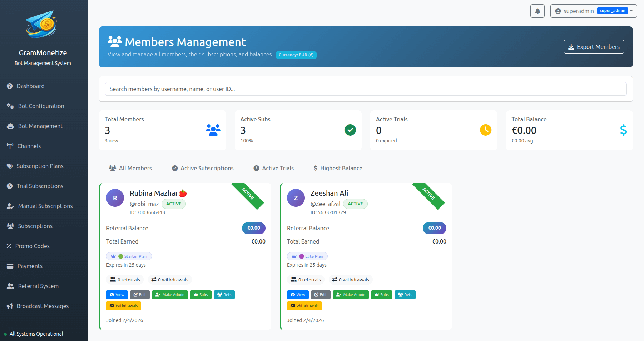Expand the Currency EUR badge
The image size is (644, 341).
(296, 55)
